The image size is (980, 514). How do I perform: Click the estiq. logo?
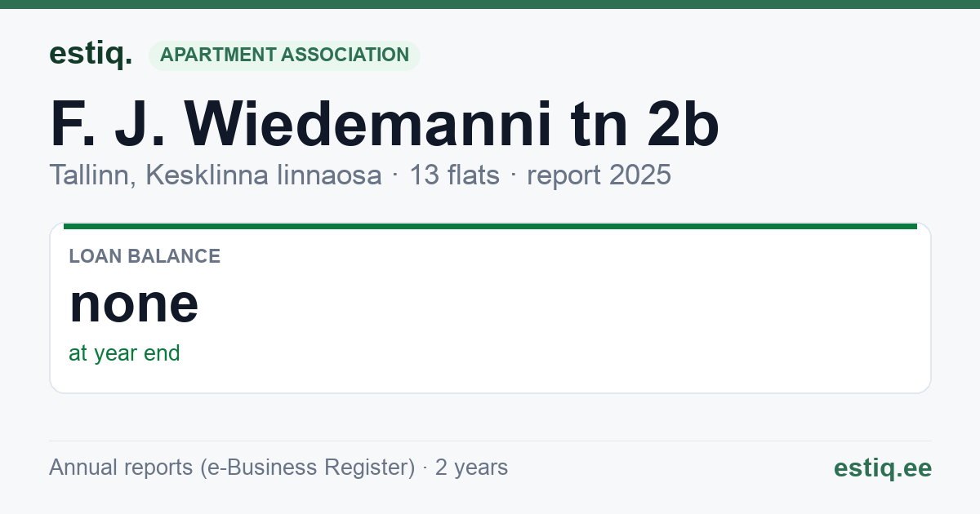pos(91,55)
